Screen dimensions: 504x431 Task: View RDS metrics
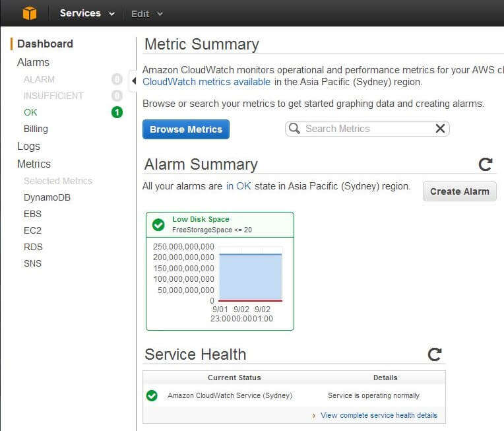pyautogui.click(x=33, y=247)
